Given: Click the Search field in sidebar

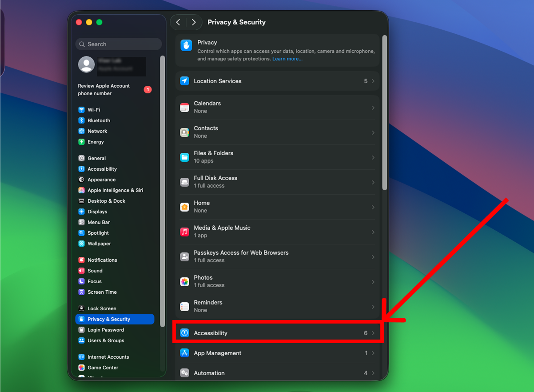Looking at the screenshot, I should (119, 44).
